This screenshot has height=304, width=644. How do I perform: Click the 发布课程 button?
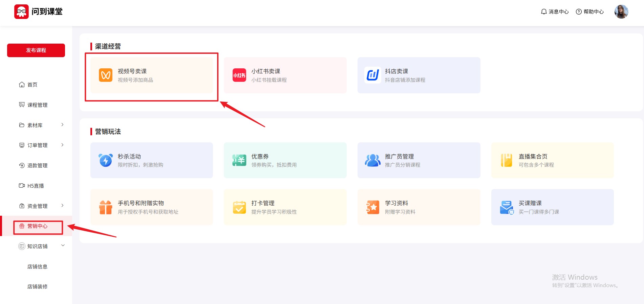pyautogui.click(x=36, y=50)
